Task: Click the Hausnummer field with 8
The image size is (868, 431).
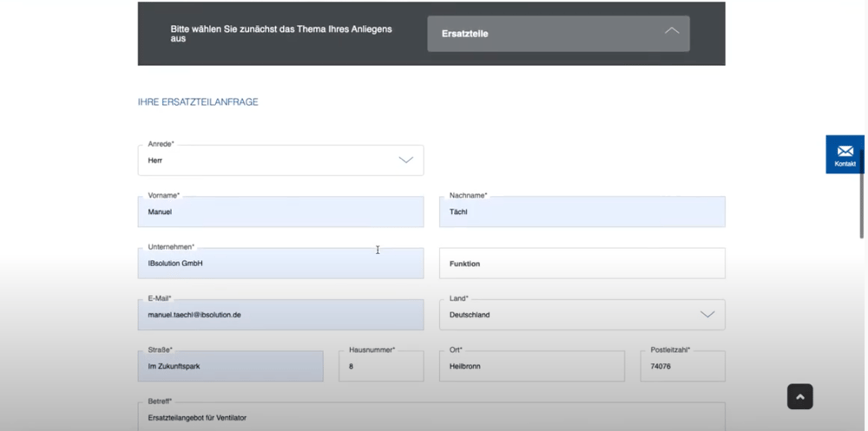Action: coord(381,366)
